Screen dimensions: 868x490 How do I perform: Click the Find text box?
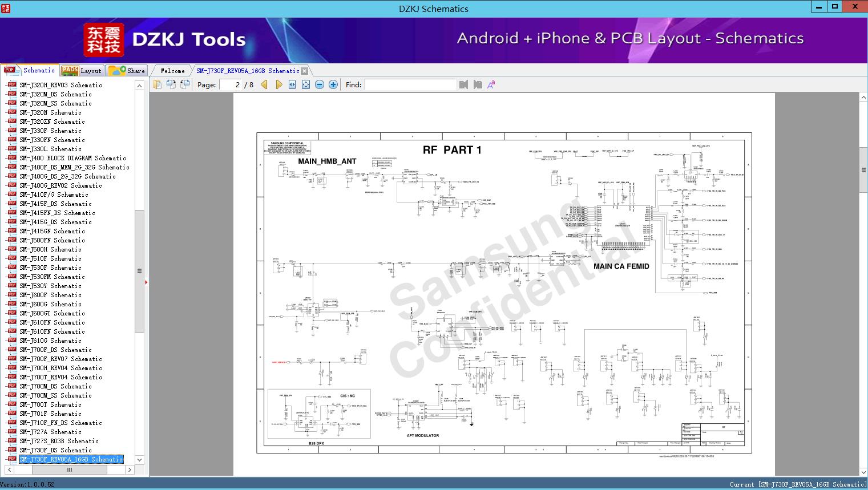(x=410, y=84)
